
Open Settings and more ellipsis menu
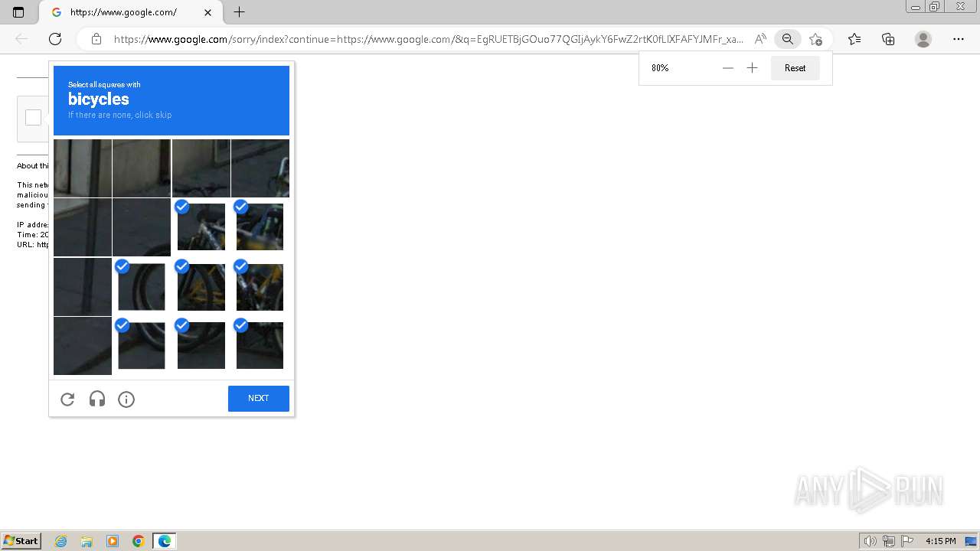click(x=959, y=39)
